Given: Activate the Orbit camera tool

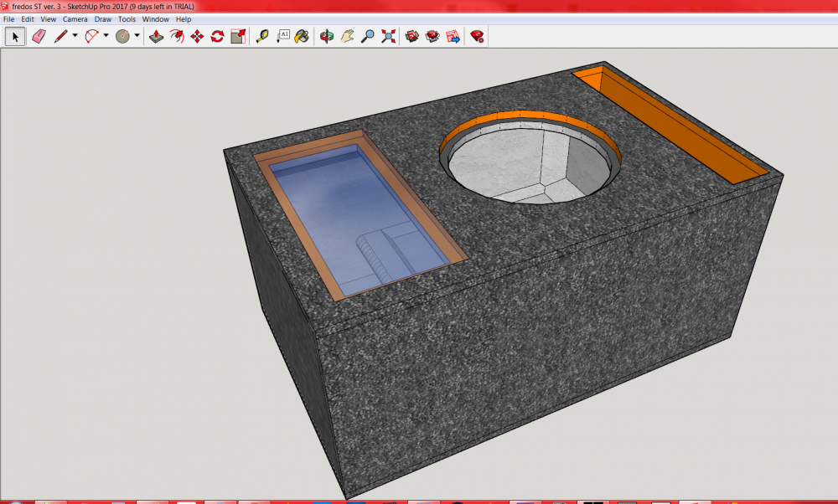Looking at the screenshot, I should [x=327, y=36].
